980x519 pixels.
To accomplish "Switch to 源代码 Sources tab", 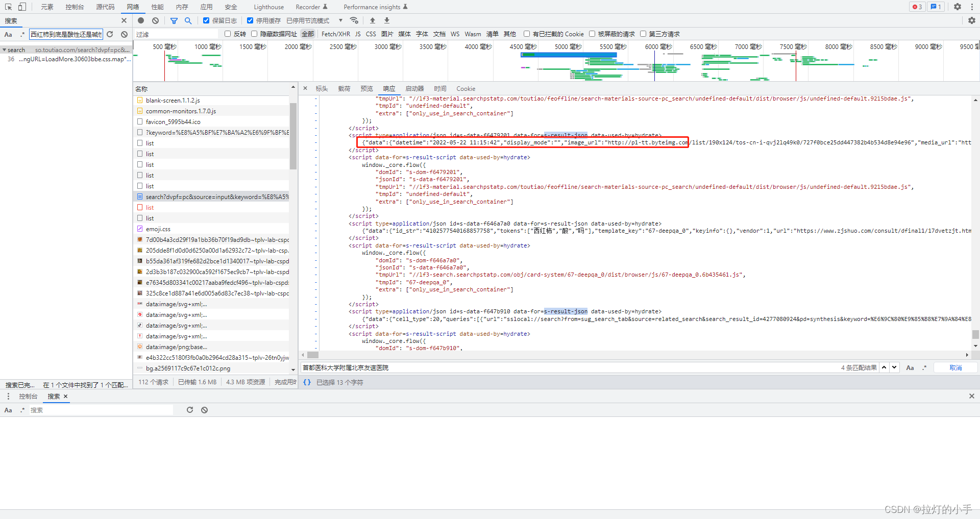I will click(x=105, y=7).
